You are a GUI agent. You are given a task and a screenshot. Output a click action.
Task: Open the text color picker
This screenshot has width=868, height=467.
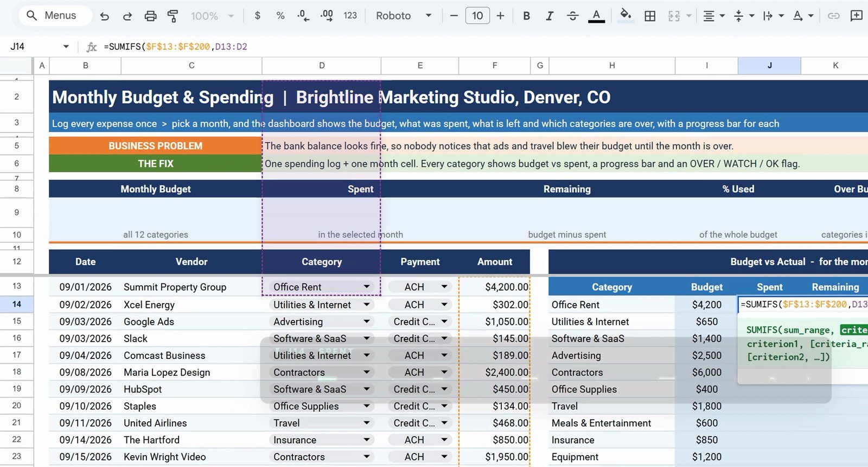click(596, 16)
